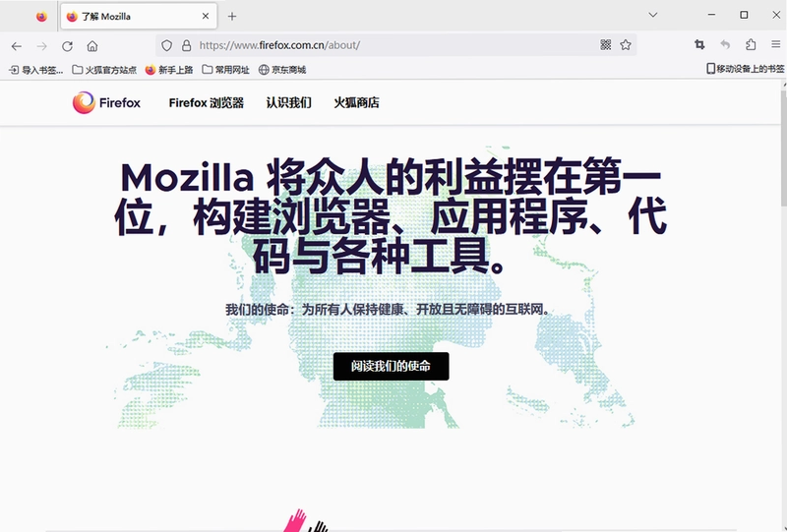The height and width of the screenshot is (532, 787).
Task: Go forward with the forward arrow
Action: click(41, 46)
